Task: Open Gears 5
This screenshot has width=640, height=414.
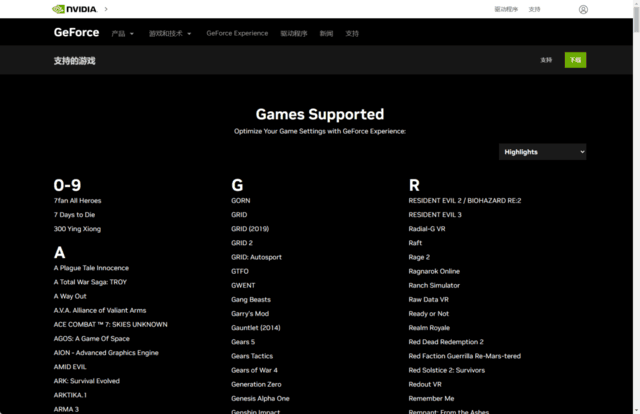Action: pyautogui.click(x=243, y=342)
